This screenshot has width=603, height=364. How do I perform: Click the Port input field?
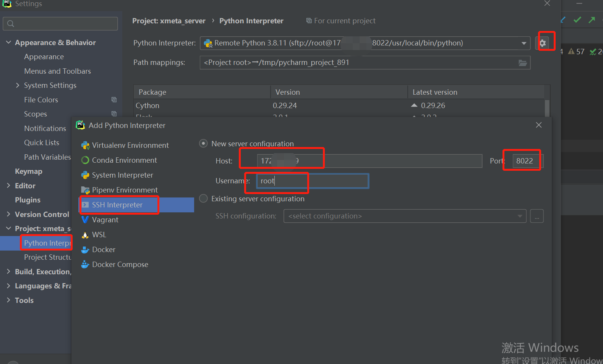tap(527, 161)
